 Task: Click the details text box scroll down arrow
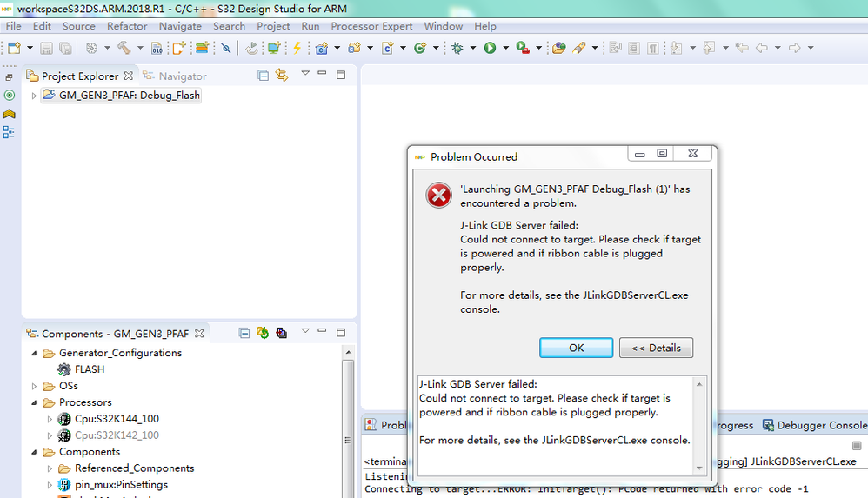[x=699, y=468]
